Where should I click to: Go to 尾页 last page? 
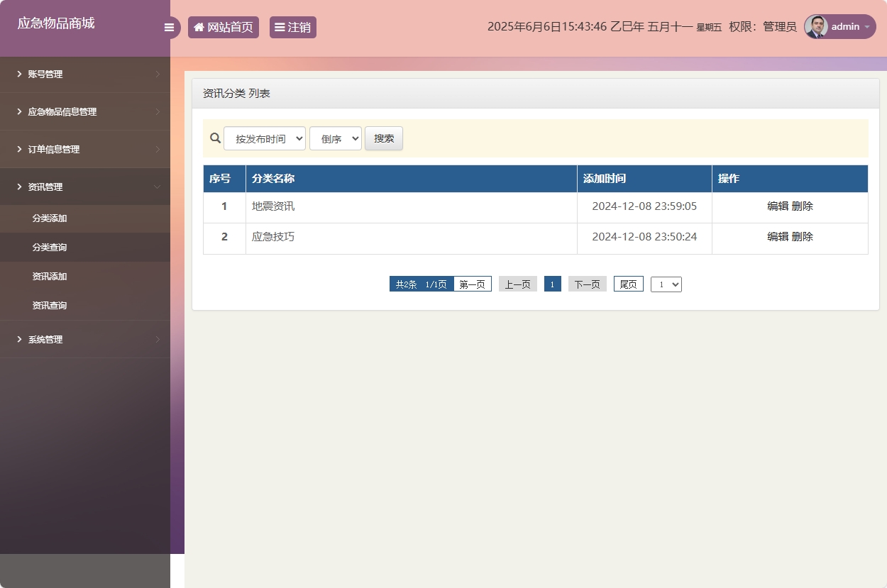pos(629,284)
